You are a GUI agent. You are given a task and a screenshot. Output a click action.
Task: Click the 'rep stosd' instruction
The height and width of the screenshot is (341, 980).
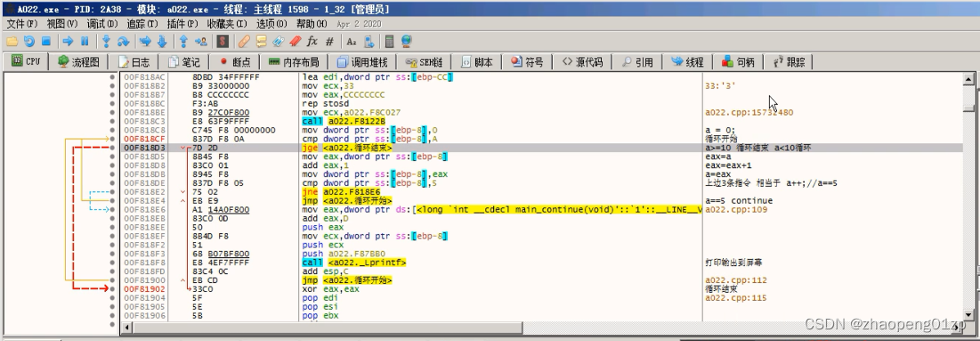(325, 104)
